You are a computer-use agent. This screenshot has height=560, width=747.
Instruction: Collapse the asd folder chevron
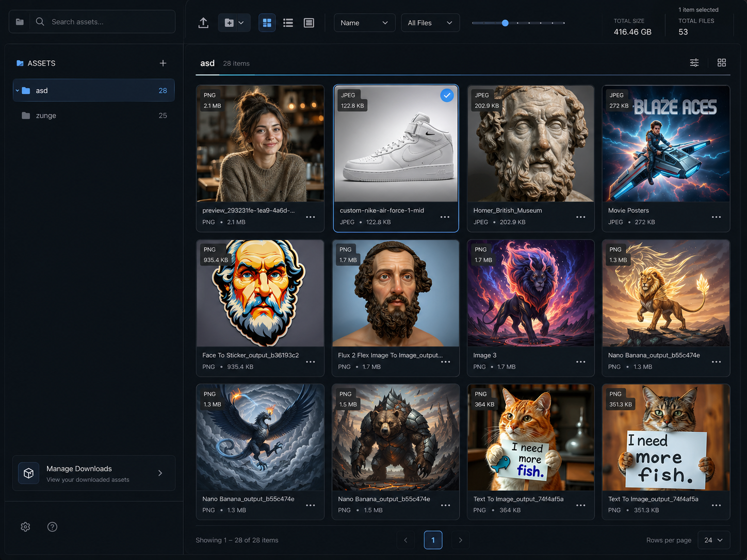(17, 90)
